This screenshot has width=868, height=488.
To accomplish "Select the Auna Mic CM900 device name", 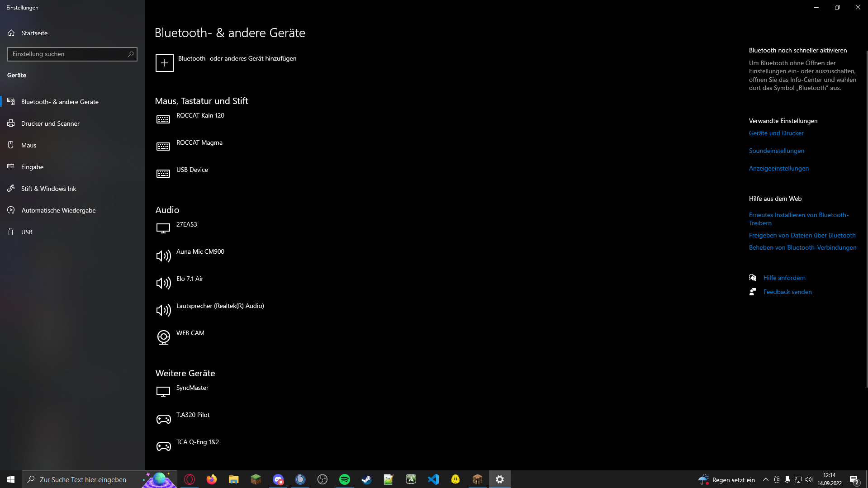I will coord(200,251).
